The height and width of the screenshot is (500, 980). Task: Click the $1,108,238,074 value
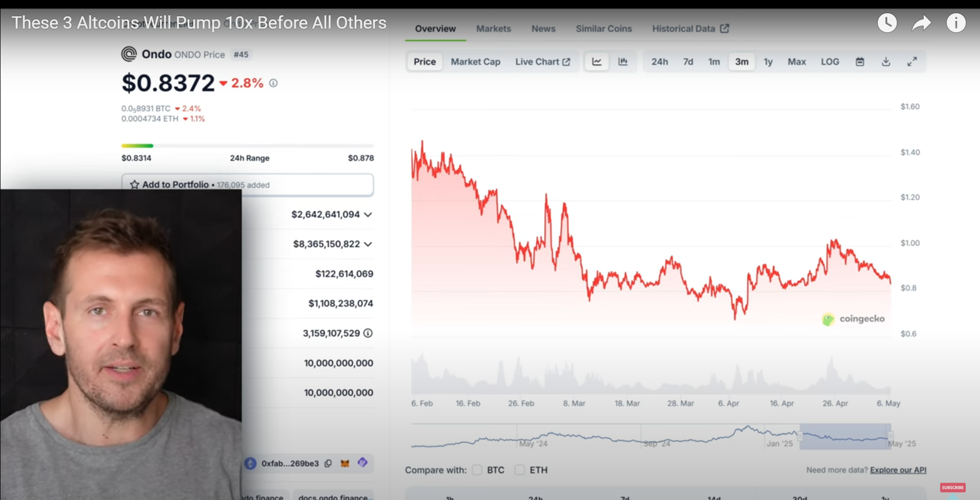coord(341,303)
